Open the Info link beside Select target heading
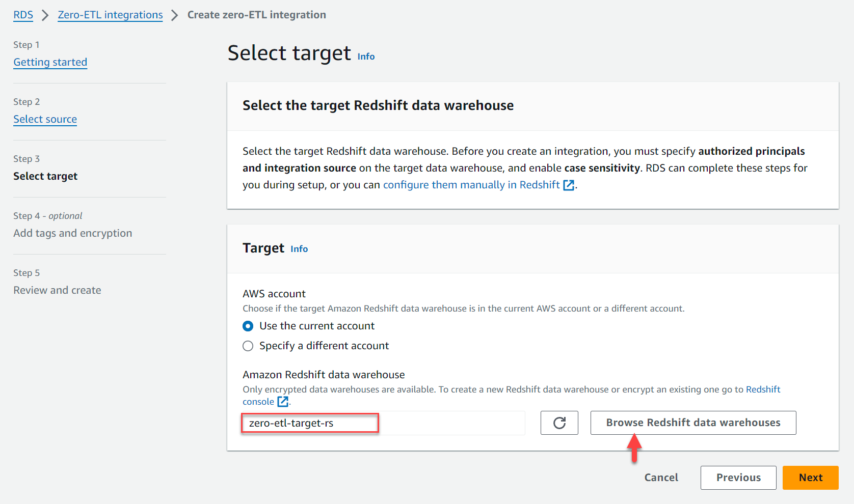 coord(366,56)
